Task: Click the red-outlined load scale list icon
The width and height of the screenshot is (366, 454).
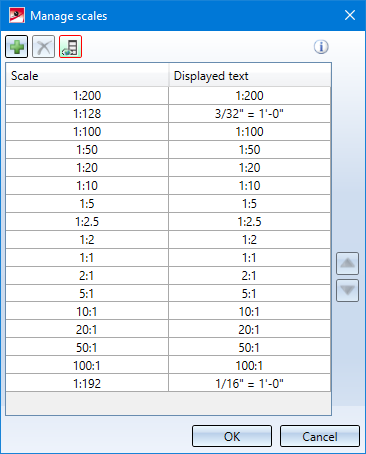Action: tap(70, 47)
